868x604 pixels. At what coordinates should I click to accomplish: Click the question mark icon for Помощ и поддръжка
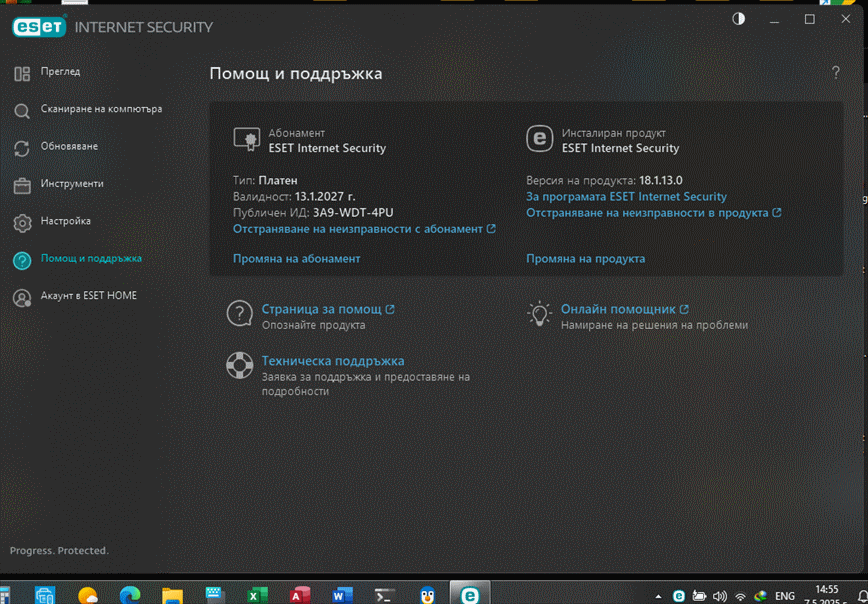[x=22, y=261]
